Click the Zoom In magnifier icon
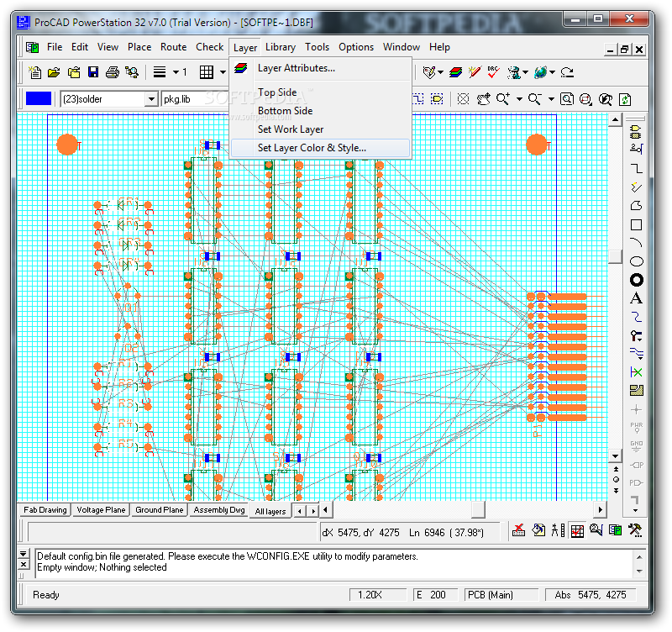 pos(502,99)
